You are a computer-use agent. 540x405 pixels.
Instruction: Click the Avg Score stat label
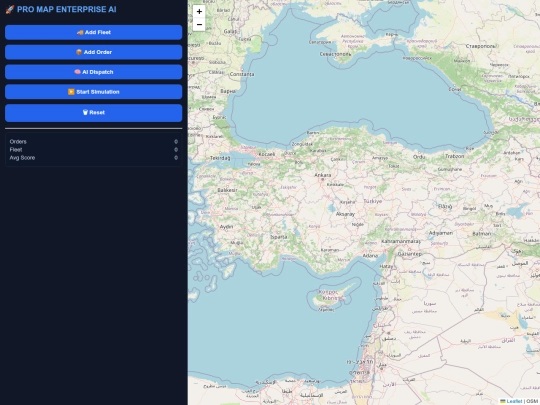coord(22,158)
